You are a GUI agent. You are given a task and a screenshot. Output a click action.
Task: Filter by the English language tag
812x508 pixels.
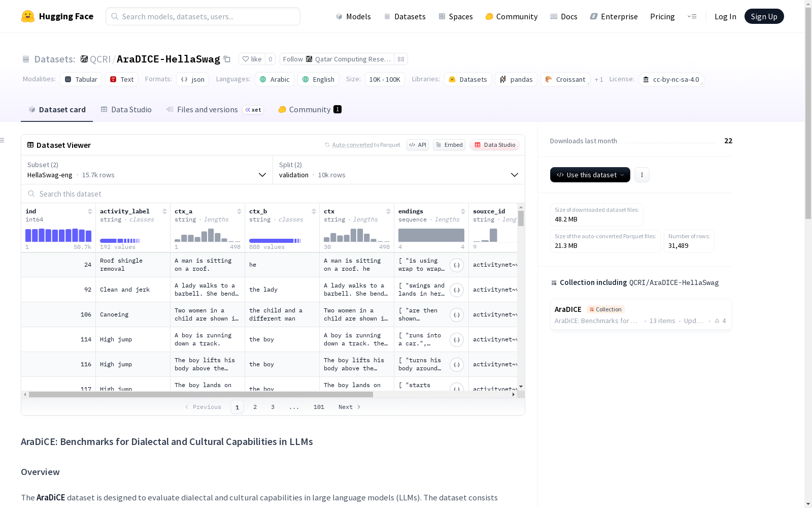click(x=318, y=79)
